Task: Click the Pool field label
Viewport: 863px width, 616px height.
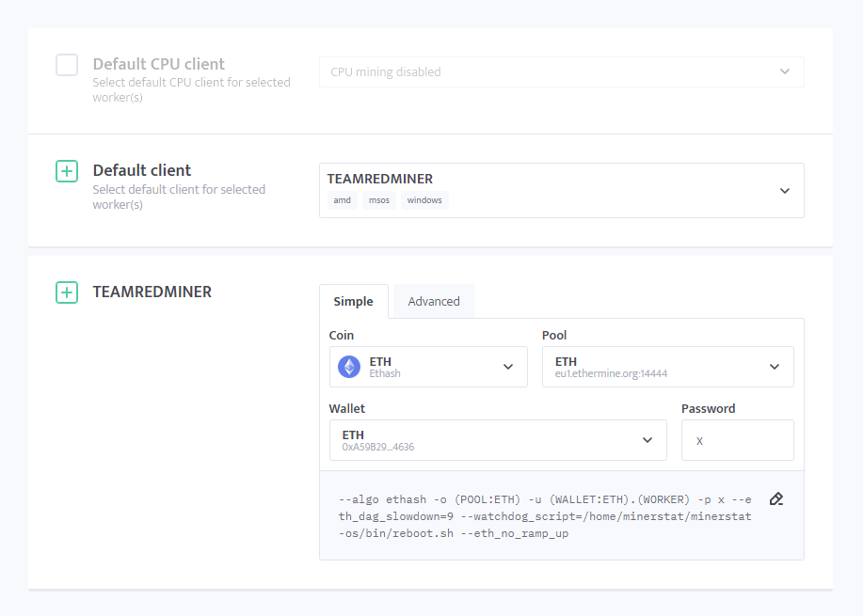Action: tap(554, 336)
